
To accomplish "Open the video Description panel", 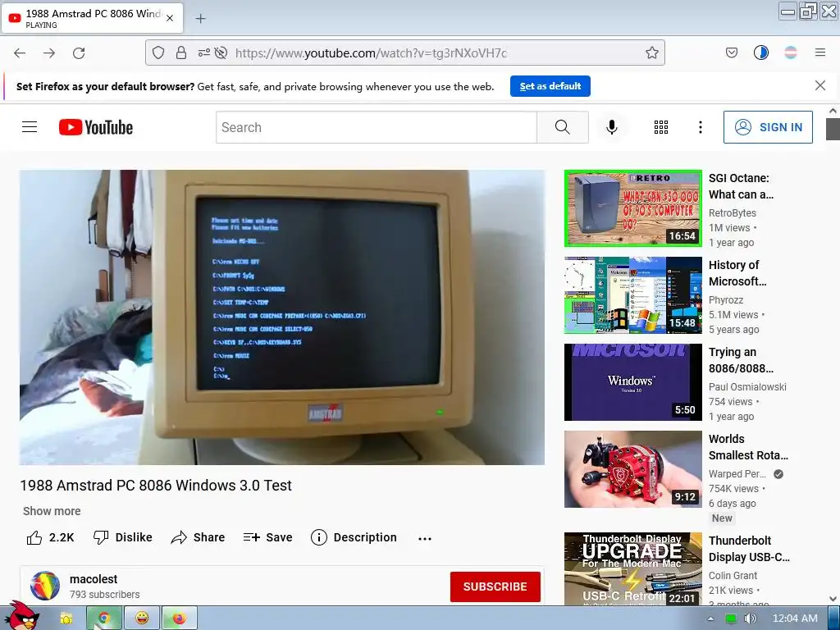I will 354,537.
